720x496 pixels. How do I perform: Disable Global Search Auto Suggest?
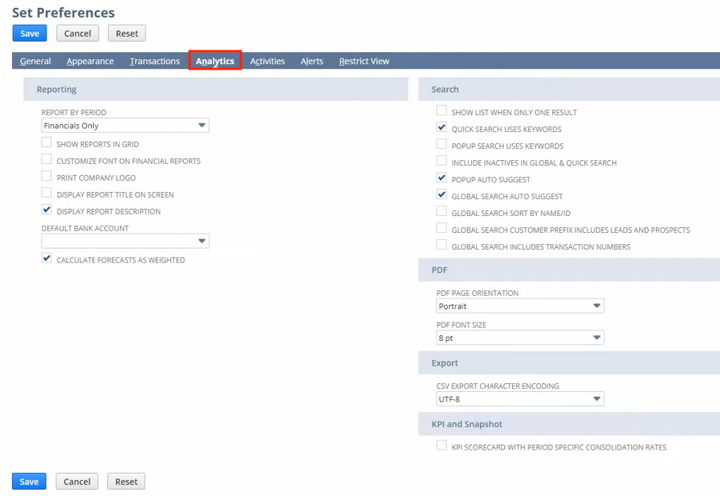[x=441, y=195]
